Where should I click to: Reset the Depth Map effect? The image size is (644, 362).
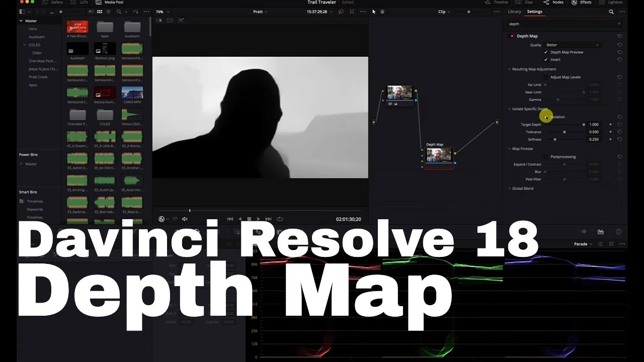[x=619, y=36]
